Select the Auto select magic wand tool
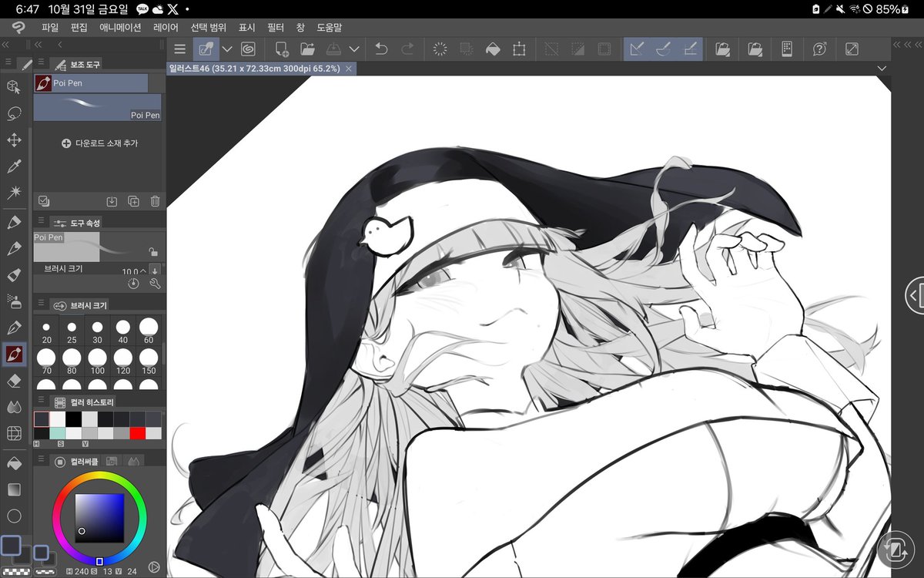The image size is (924, 578). pyautogui.click(x=13, y=193)
